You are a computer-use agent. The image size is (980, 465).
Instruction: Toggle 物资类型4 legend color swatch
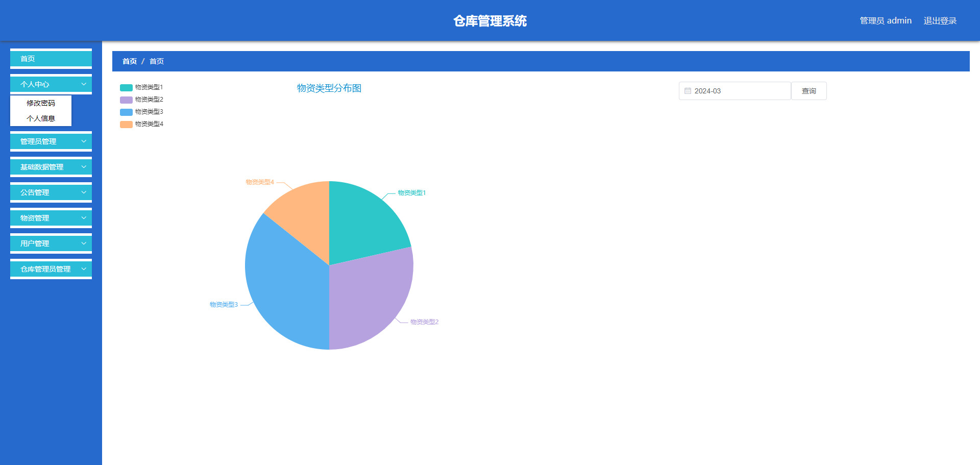coord(126,124)
